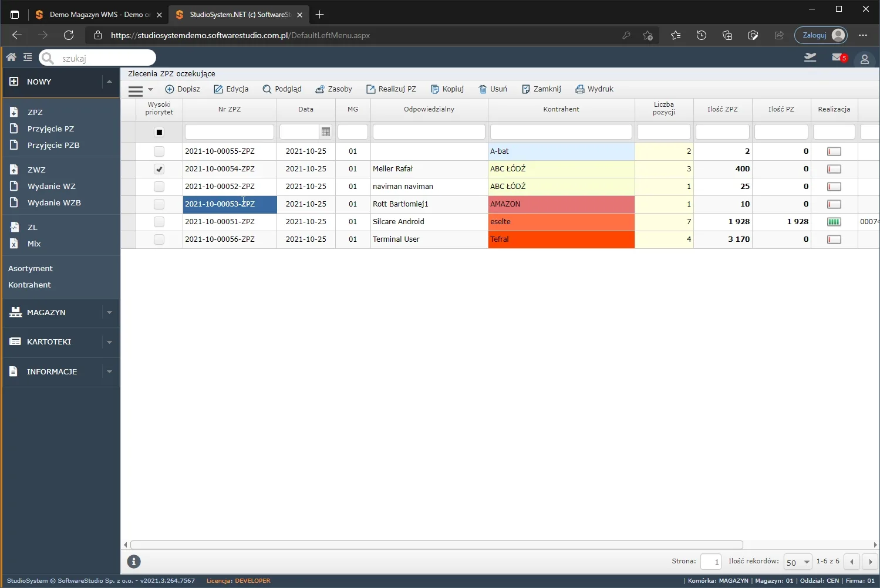Toggle the sidebar menu collapse icon
Image resolution: width=880 pixels, height=588 pixels.
pyautogui.click(x=28, y=57)
